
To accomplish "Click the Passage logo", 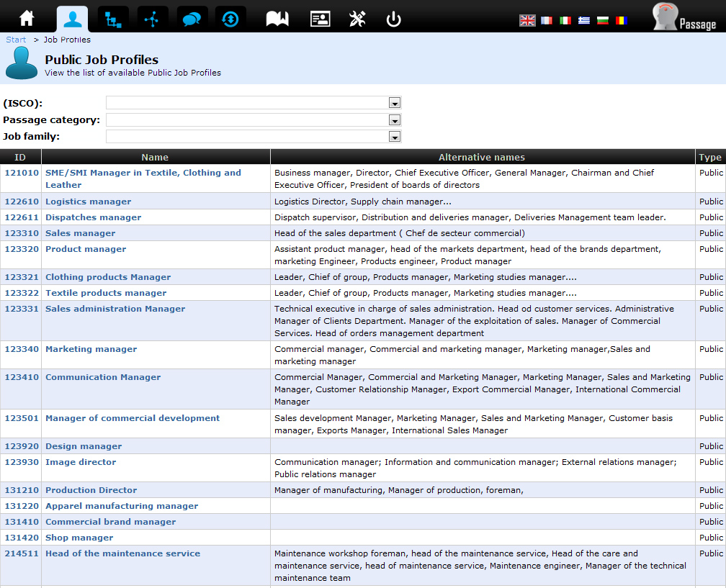I will pyautogui.click(x=684, y=18).
